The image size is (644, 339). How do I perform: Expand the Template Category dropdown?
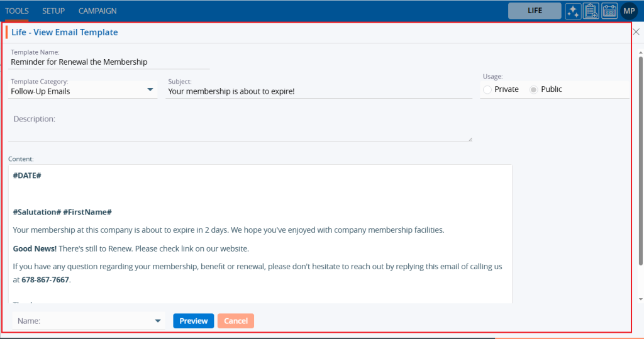tap(150, 90)
